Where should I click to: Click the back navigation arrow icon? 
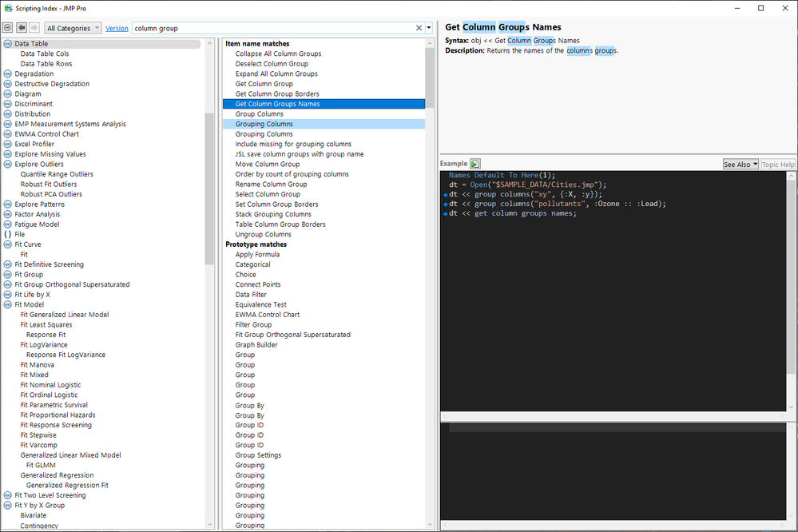point(22,28)
